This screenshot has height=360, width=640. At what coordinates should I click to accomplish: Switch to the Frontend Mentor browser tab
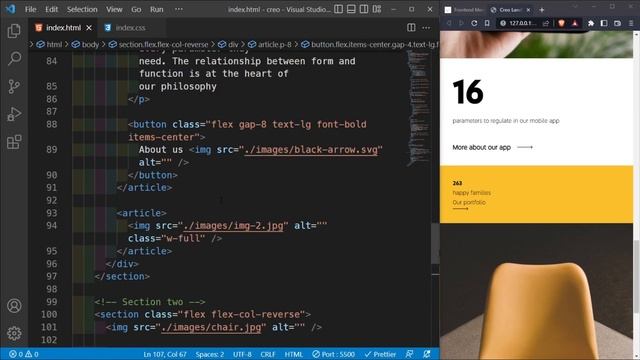464,10
